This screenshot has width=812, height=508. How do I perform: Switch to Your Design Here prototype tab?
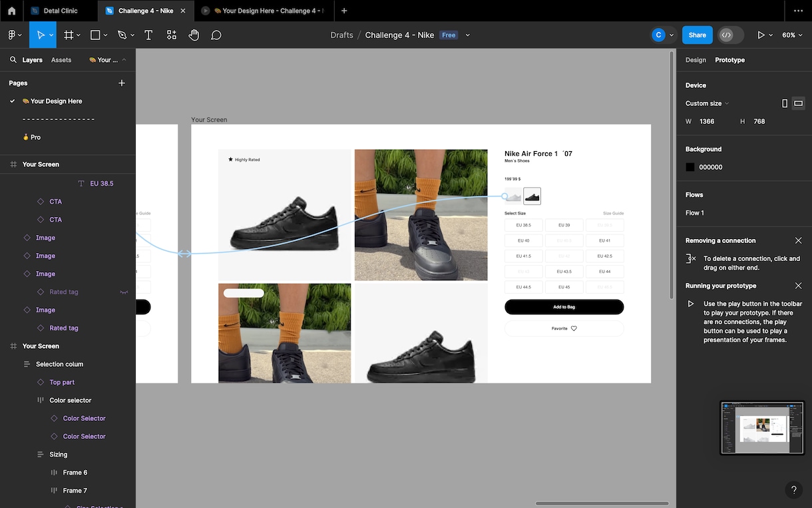click(264, 11)
